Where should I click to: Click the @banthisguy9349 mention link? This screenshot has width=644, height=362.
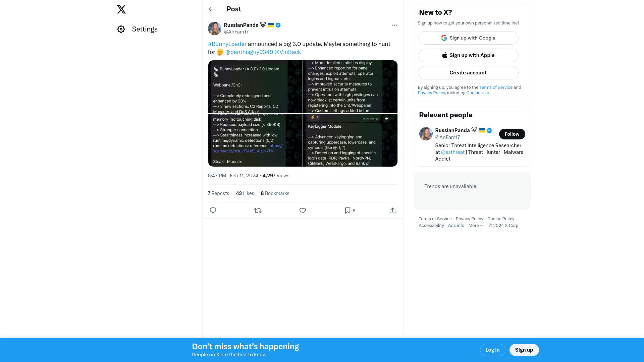click(249, 52)
